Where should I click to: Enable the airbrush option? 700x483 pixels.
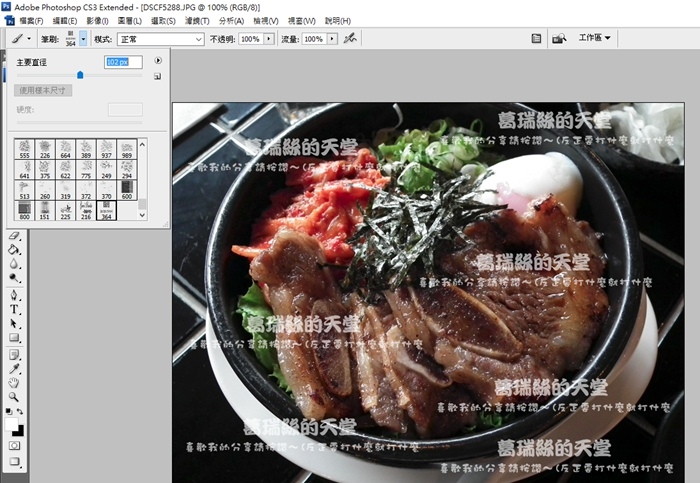click(x=350, y=39)
